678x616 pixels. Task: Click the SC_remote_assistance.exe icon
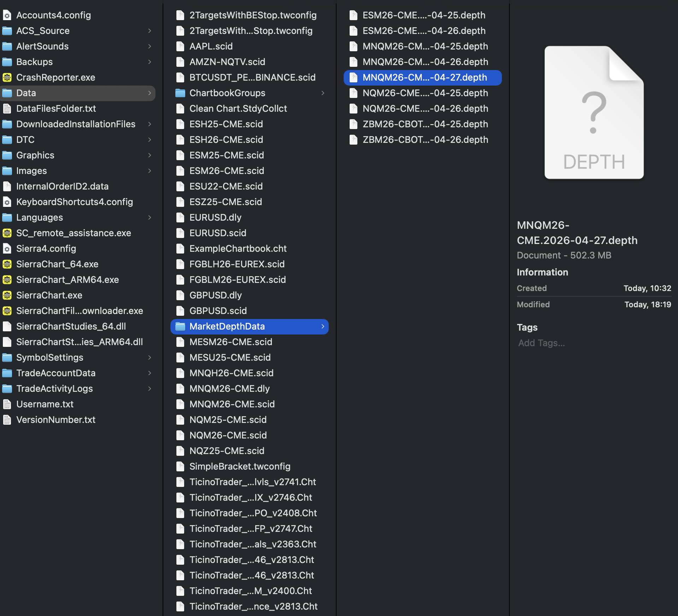(7, 233)
